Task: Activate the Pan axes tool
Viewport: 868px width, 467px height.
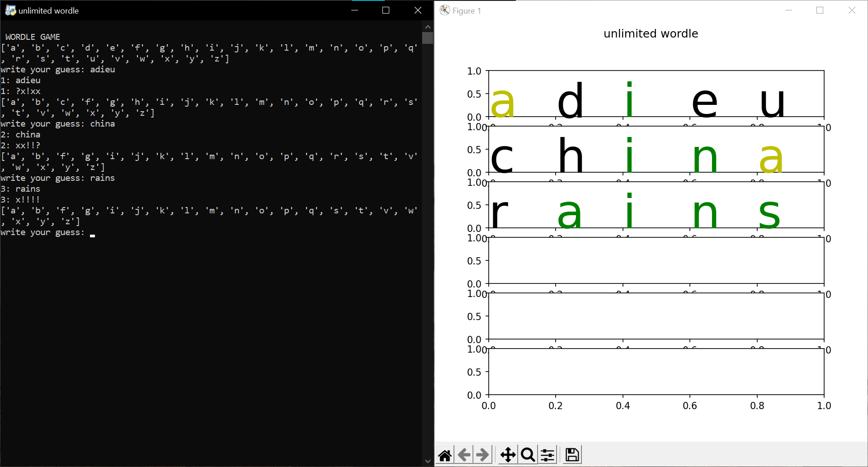Action: click(x=508, y=455)
